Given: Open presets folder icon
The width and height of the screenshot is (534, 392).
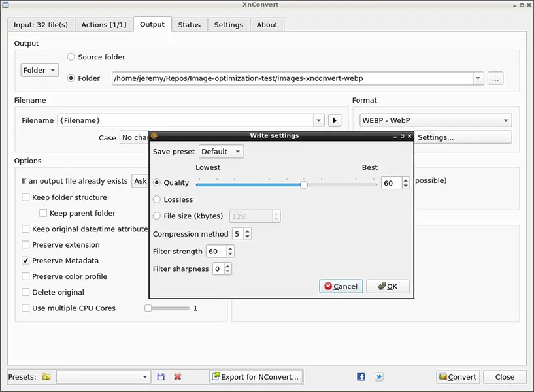Looking at the screenshot, I should click(46, 377).
